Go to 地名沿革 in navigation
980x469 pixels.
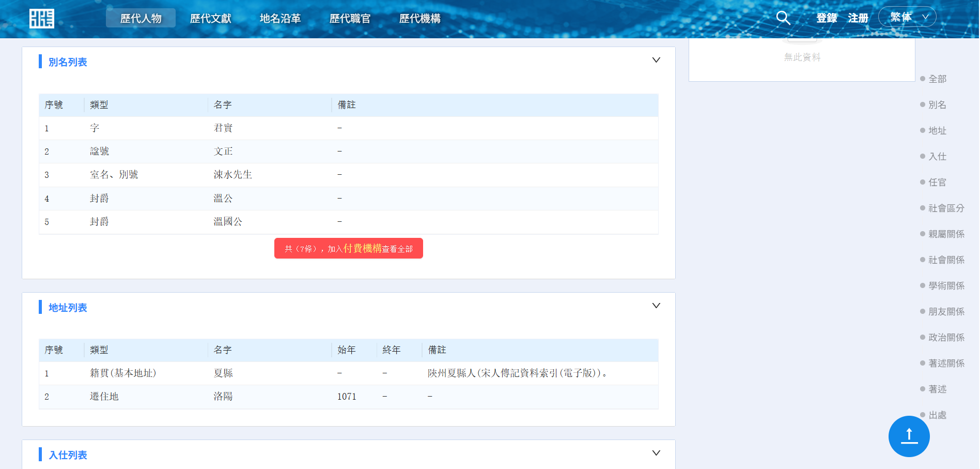(x=280, y=19)
